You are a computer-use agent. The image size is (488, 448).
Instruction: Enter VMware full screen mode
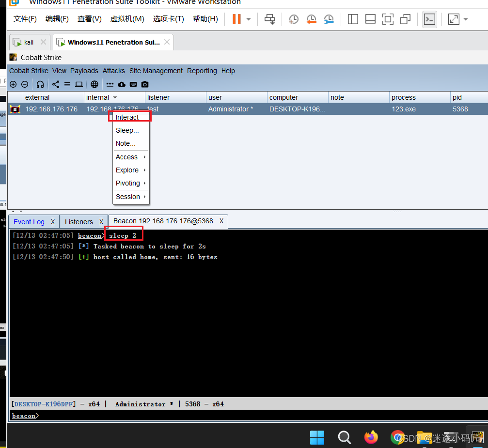pos(388,19)
